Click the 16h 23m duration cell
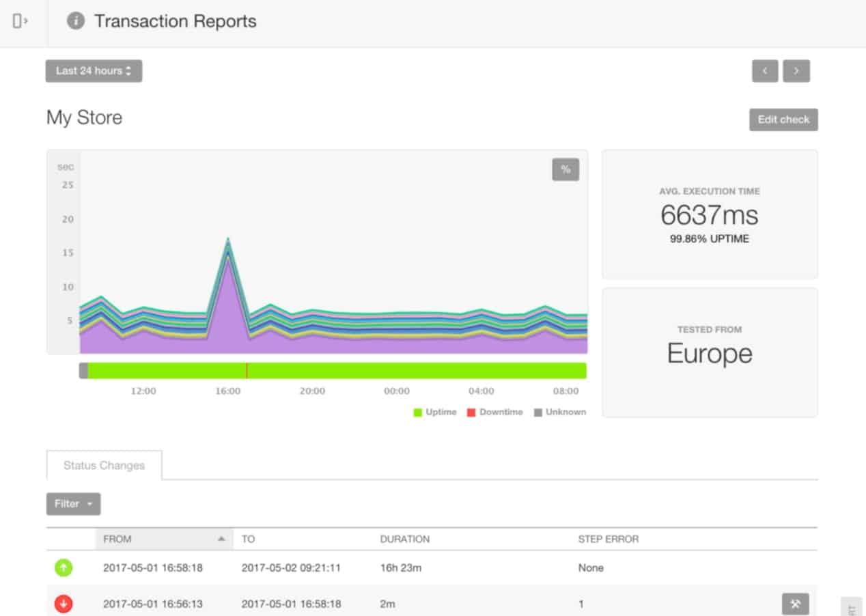The height and width of the screenshot is (616, 866). point(401,568)
